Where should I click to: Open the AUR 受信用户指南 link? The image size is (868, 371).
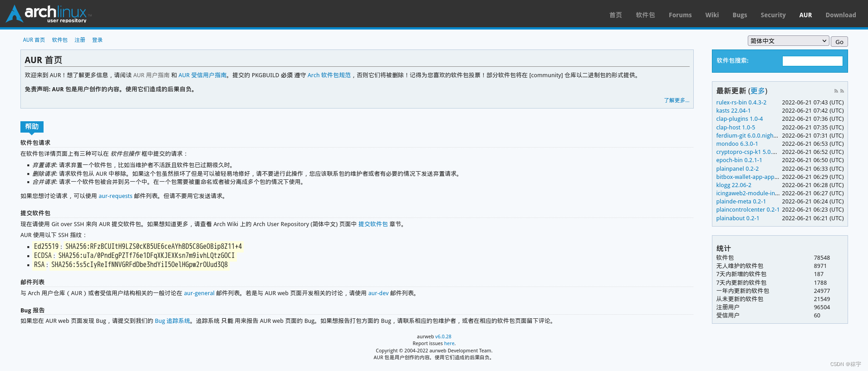[202, 75]
